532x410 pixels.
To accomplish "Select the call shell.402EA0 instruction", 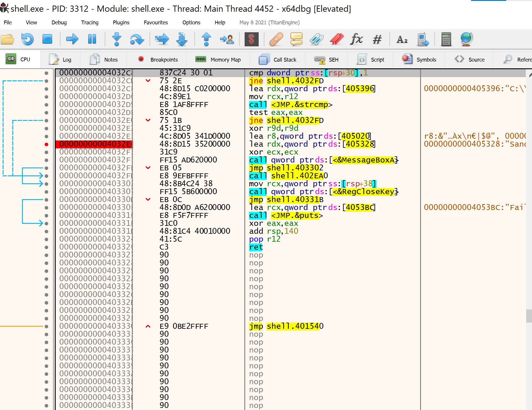I will click(289, 176).
